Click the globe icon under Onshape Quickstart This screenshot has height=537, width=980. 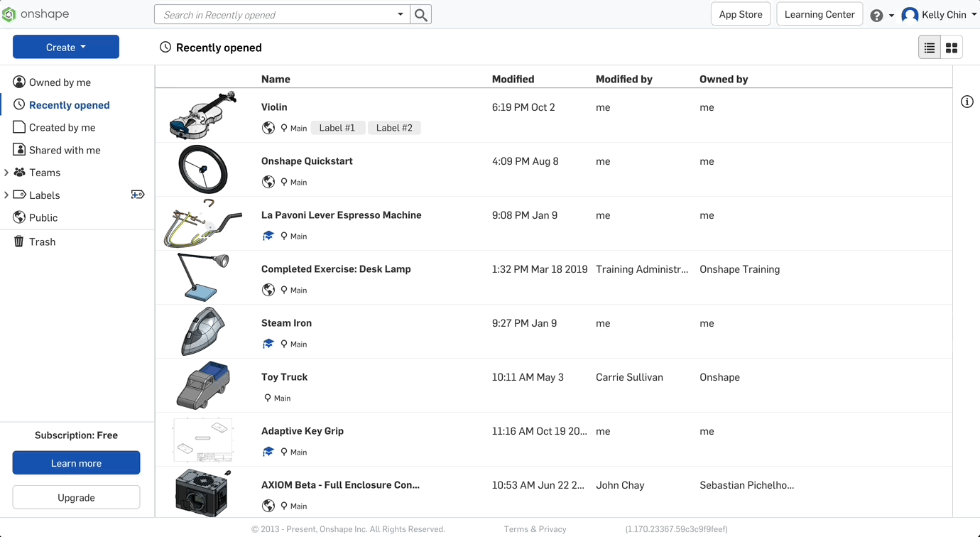pos(268,182)
